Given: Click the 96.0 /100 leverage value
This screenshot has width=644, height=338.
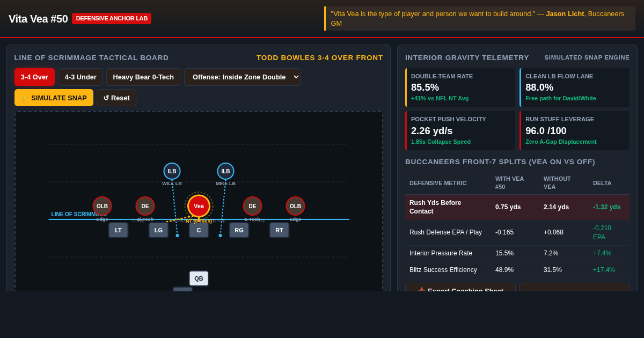Looking at the screenshot, I should click(546, 131).
